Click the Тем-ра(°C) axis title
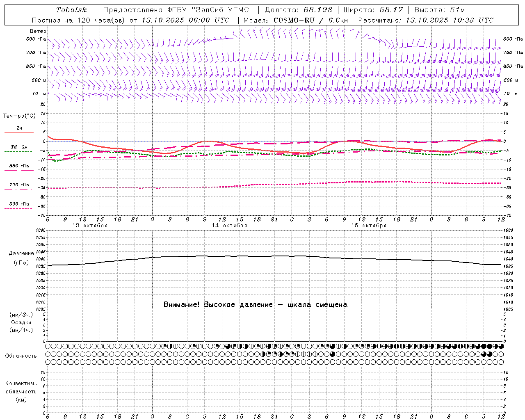The height and width of the screenshot is (420, 525). (19, 116)
